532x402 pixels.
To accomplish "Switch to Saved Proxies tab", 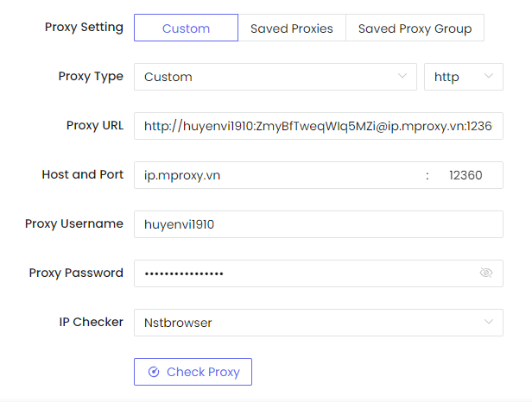I will pyautogui.click(x=292, y=28).
